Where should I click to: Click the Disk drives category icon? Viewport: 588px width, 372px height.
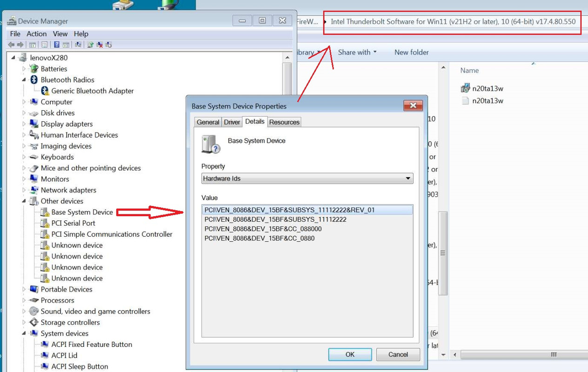[34, 113]
